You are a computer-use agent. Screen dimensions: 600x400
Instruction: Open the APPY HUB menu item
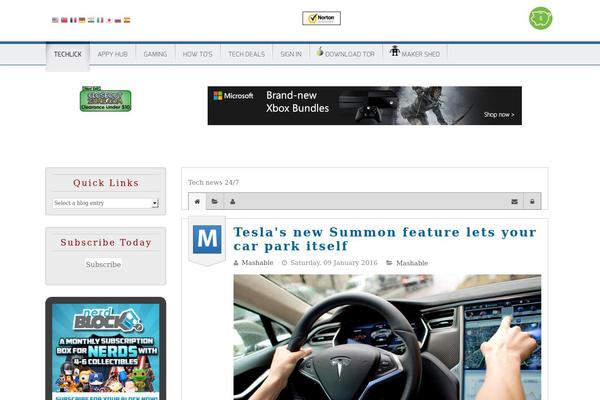(112, 54)
